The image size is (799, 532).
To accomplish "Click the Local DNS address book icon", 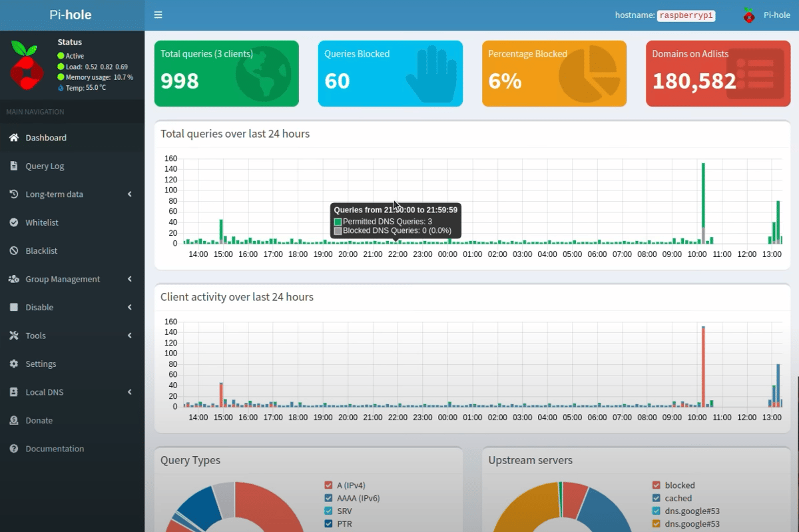I will 13,392.
